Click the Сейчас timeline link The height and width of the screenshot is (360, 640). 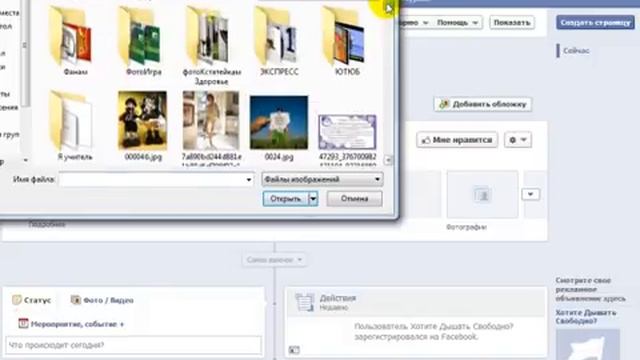tap(576, 51)
